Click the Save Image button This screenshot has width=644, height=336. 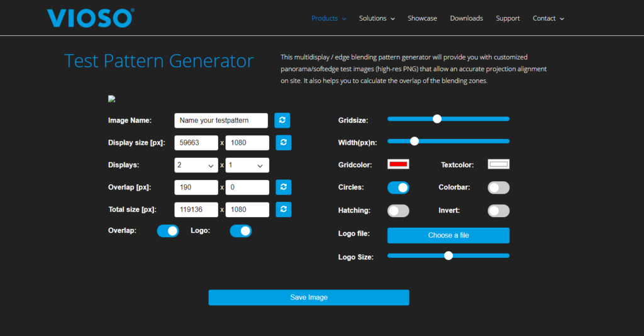click(309, 298)
